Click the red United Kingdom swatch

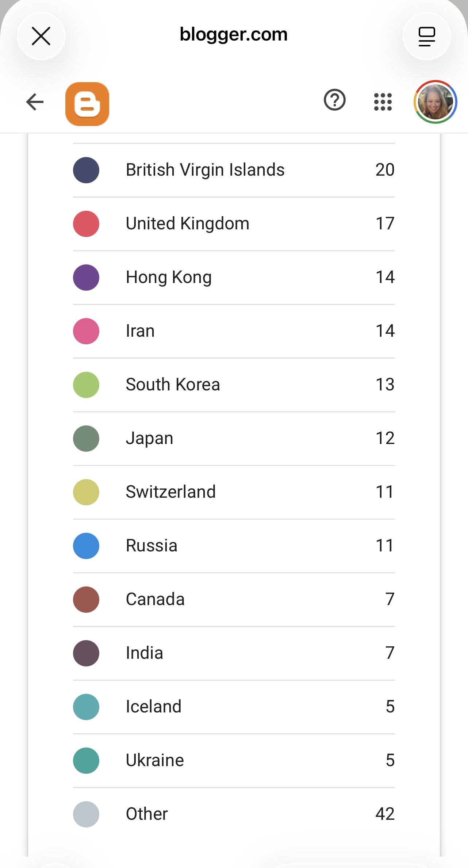pyautogui.click(x=86, y=224)
